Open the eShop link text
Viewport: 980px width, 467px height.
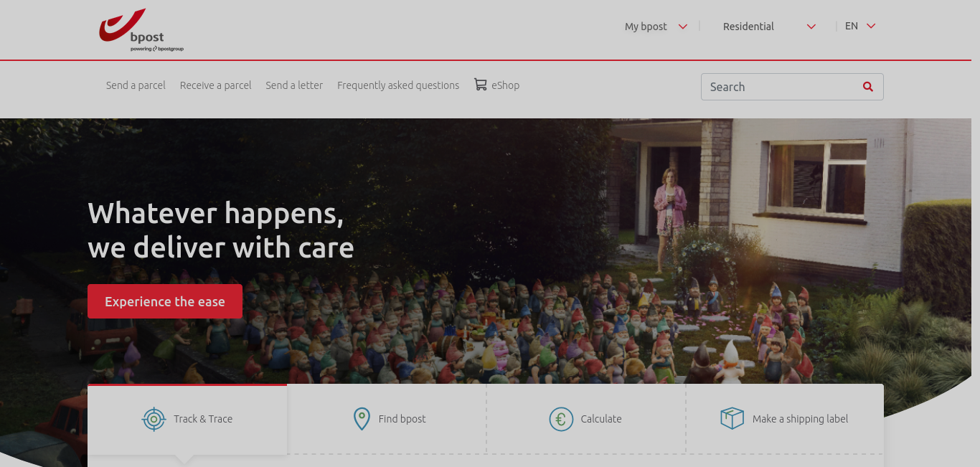click(x=505, y=85)
